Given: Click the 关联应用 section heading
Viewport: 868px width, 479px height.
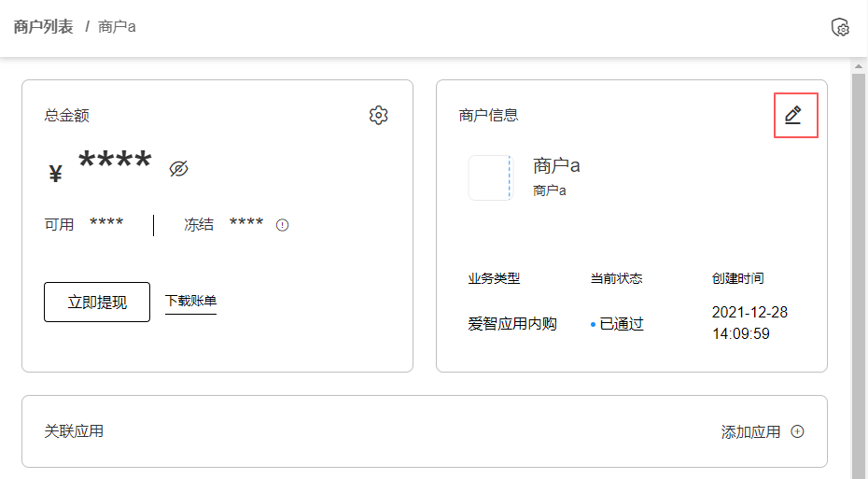Looking at the screenshot, I should (74, 431).
